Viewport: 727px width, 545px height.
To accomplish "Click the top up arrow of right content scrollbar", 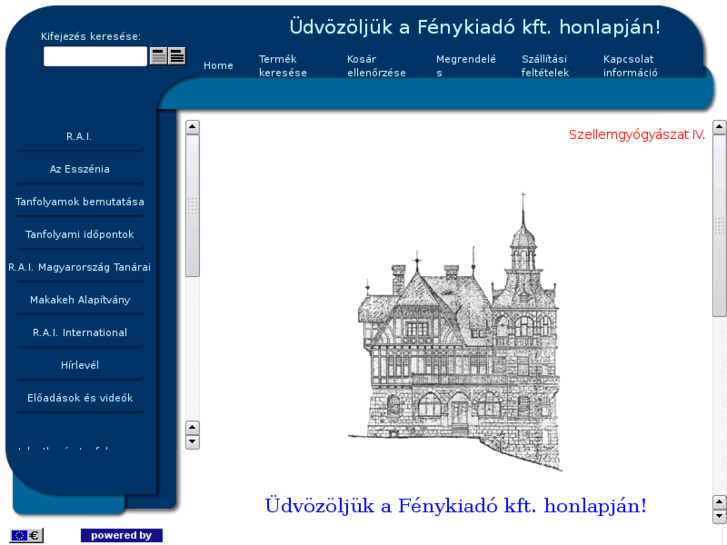I will pos(719,127).
